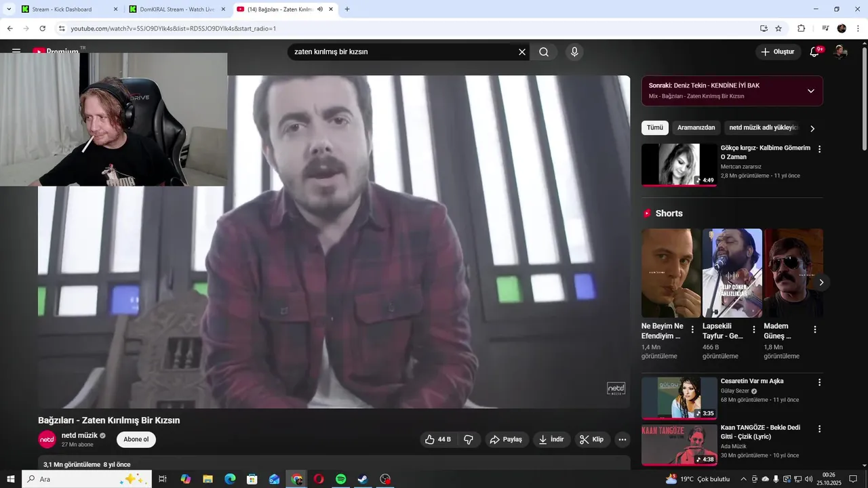
Task: Open netd müzik channel avatar
Action: (x=47, y=439)
